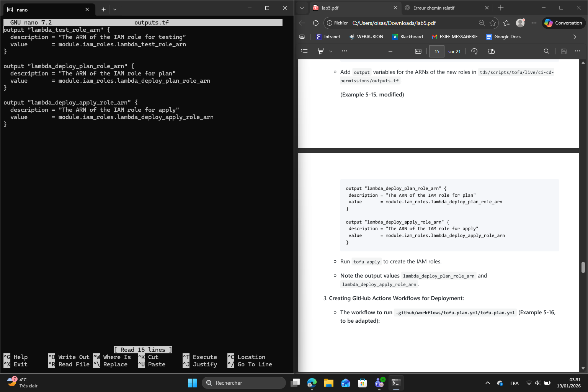Search within the lab5.pdf document

546,51
